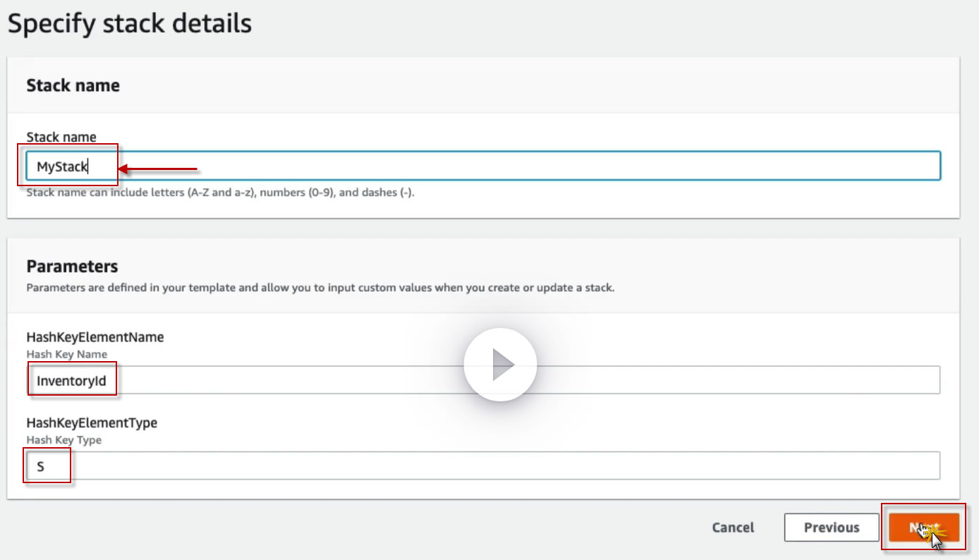Click the round play button overlay
The height and width of the screenshot is (560, 979).
point(500,365)
